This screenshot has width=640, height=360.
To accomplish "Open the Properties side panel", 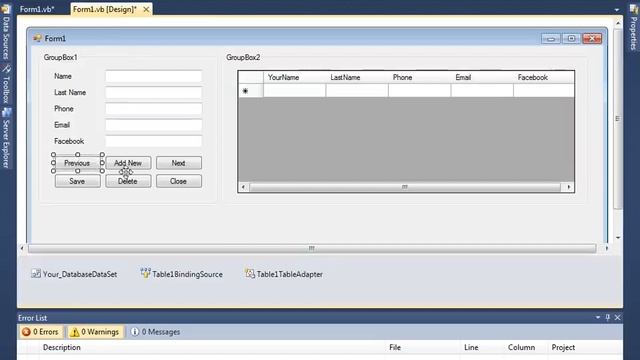I will coord(633,27).
